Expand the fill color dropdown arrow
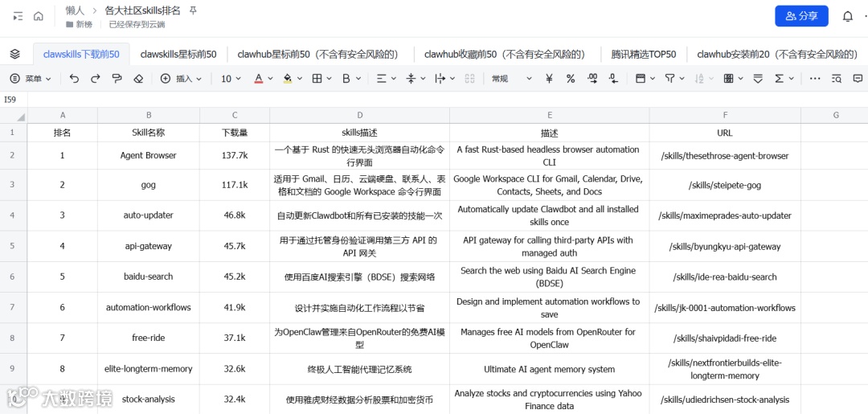Screen dimensions: 868x414 (300, 79)
